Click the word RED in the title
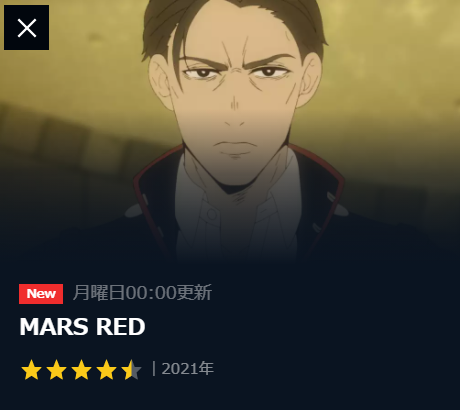The image size is (460, 410). pos(121,326)
